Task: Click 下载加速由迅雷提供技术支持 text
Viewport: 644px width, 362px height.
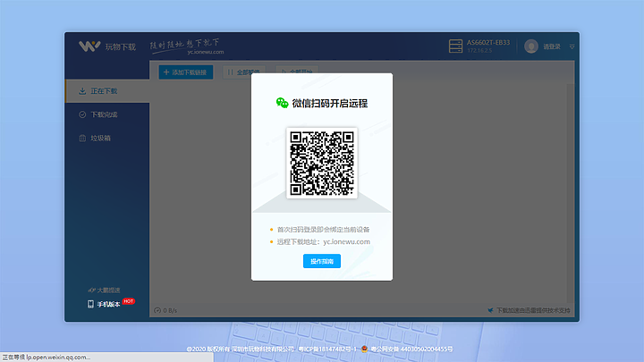Action: [x=533, y=310]
